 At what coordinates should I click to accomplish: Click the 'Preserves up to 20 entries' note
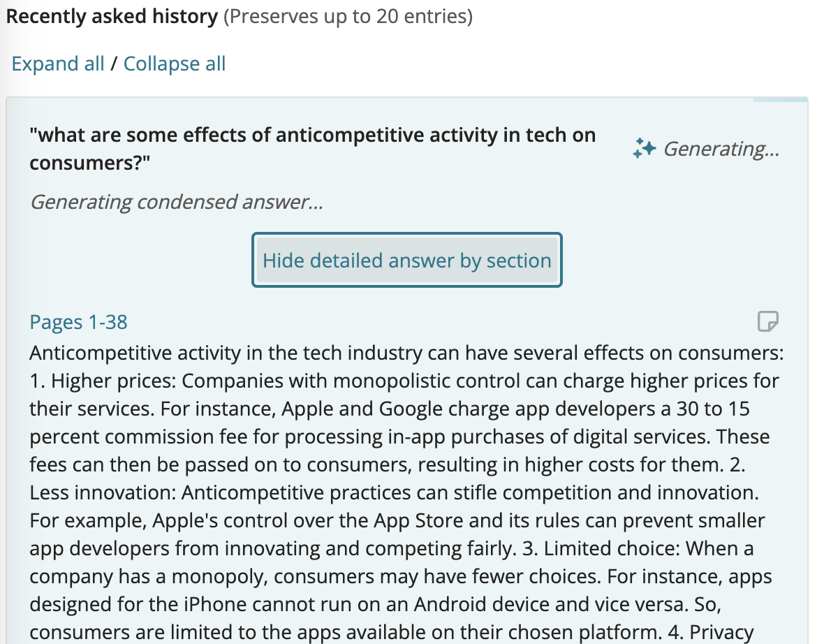click(348, 16)
